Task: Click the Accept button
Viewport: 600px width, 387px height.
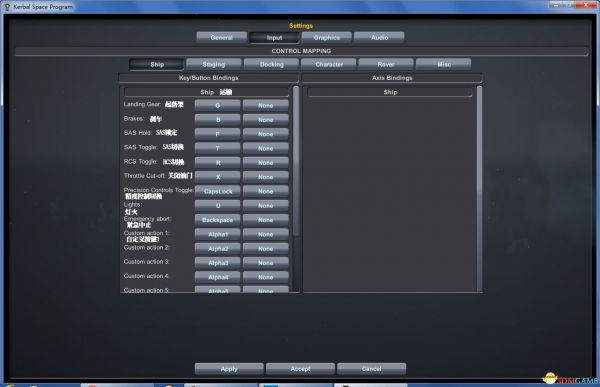Action: [300, 369]
